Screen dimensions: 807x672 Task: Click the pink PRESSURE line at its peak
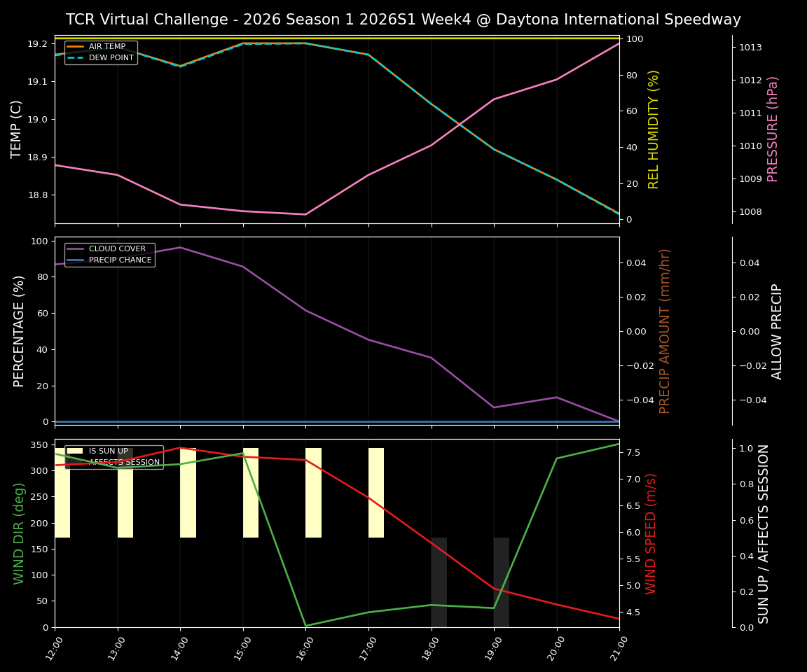(616, 43)
